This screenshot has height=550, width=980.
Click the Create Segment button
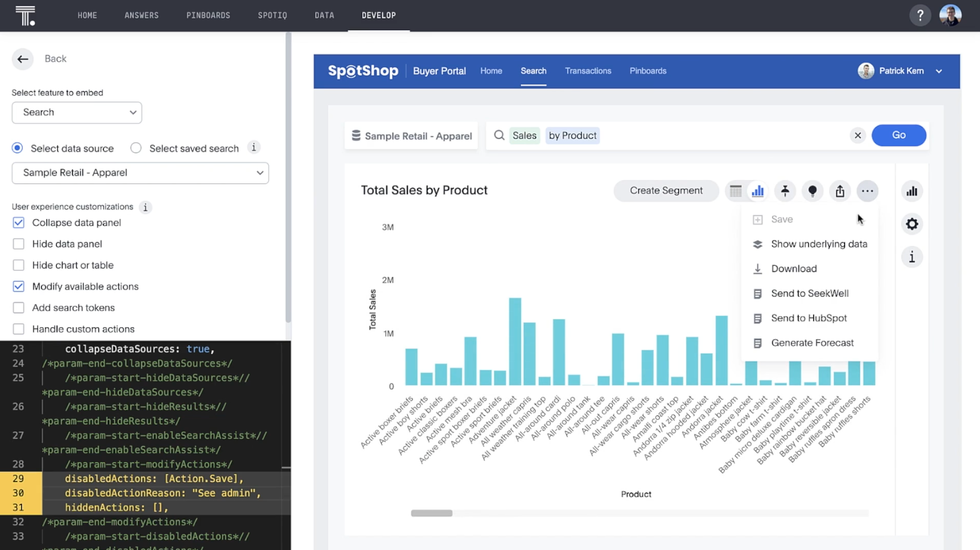coord(666,191)
